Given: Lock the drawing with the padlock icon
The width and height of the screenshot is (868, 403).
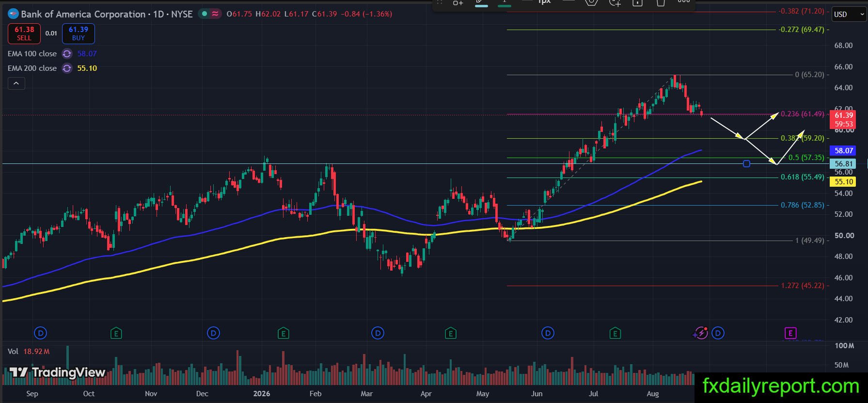Looking at the screenshot, I should [638, 2].
